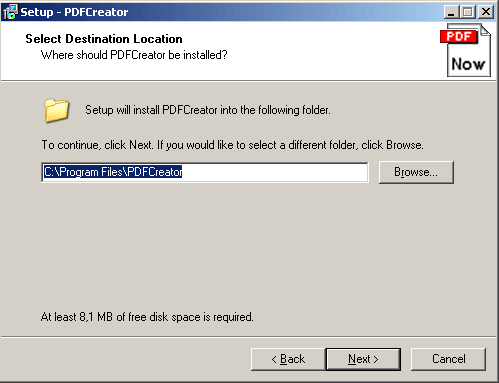Click 'Where should PDFCreator be installed?' text
499x383 pixels.
pyautogui.click(x=134, y=55)
